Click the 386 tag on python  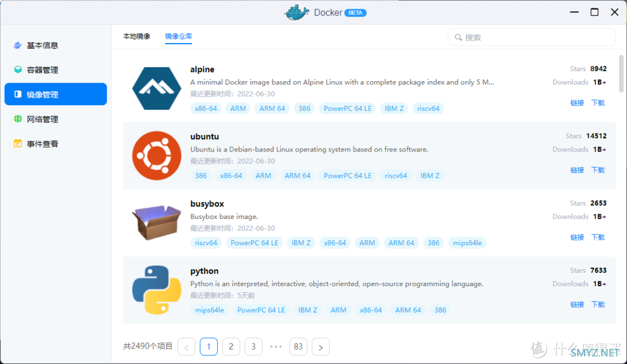click(440, 310)
